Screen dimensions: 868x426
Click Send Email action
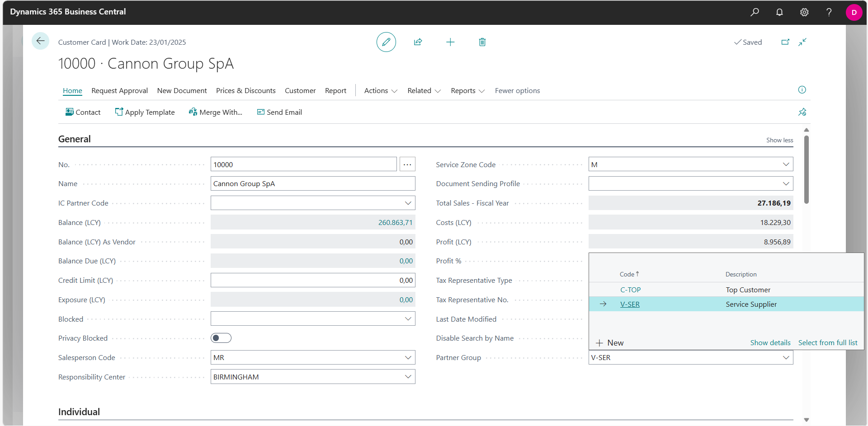(279, 112)
